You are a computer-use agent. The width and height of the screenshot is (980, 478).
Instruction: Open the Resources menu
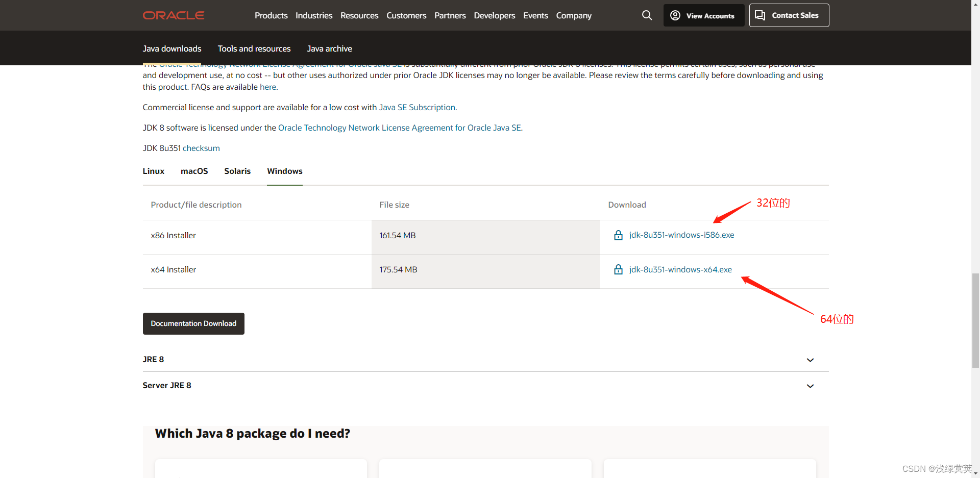[359, 15]
